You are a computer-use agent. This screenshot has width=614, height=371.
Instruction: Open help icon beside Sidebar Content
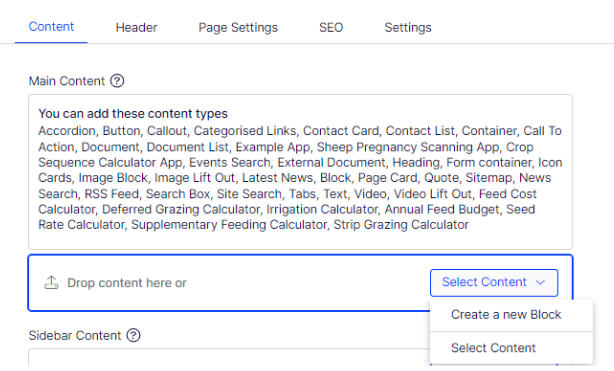point(134,335)
